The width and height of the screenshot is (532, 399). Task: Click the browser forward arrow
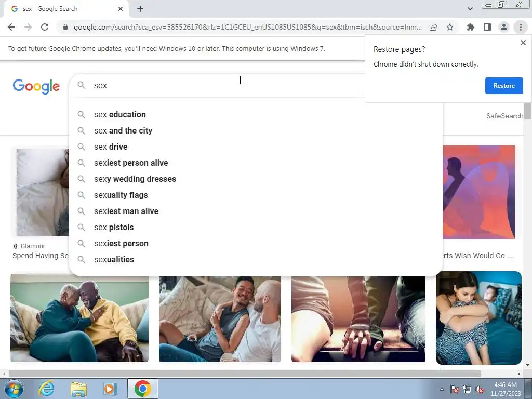click(x=28, y=27)
